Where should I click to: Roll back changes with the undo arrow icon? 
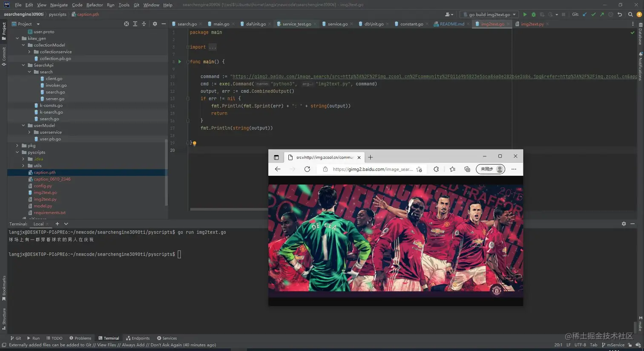[x=620, y=14]
